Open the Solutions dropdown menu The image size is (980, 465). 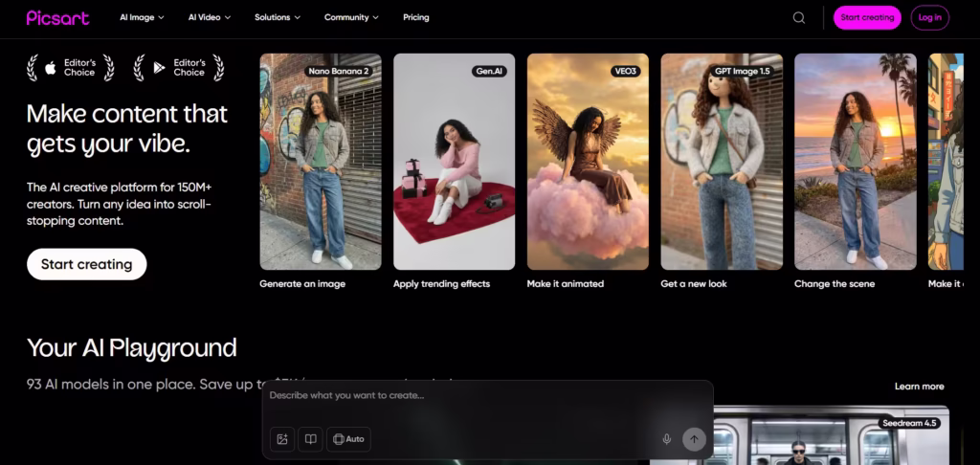coord(278,17)
